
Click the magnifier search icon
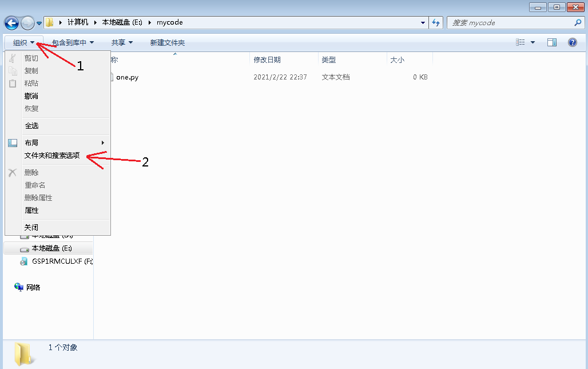578,23
